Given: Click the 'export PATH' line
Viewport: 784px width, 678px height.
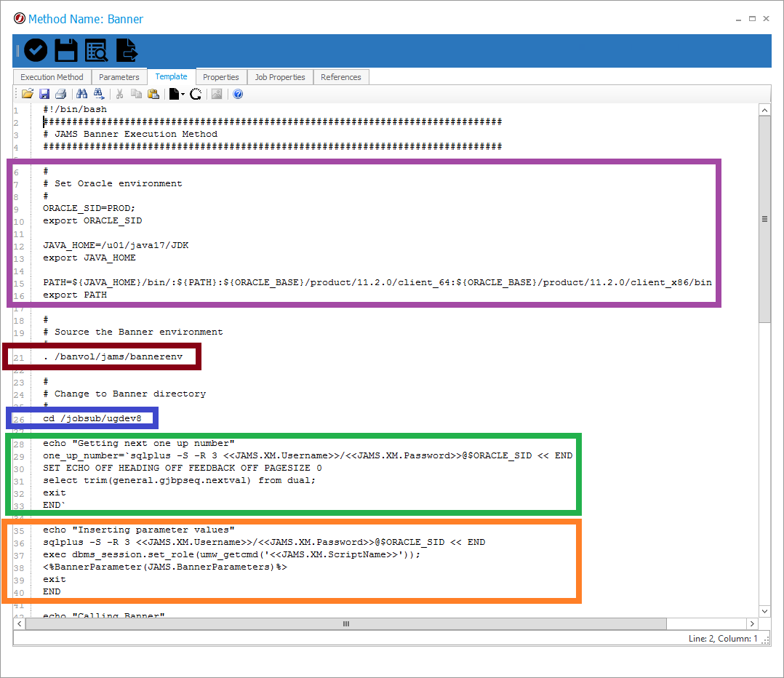Looking at the screenshot, I should [75, 295].
